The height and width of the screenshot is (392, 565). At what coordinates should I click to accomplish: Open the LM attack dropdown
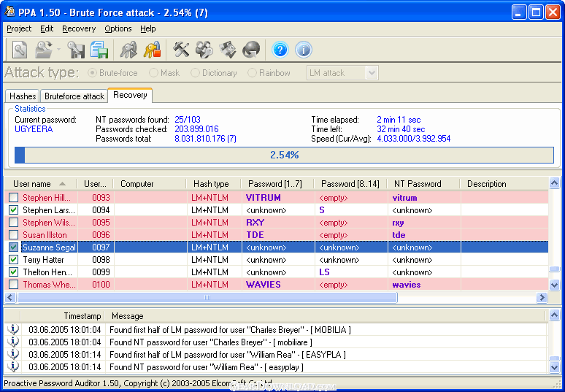372,73
